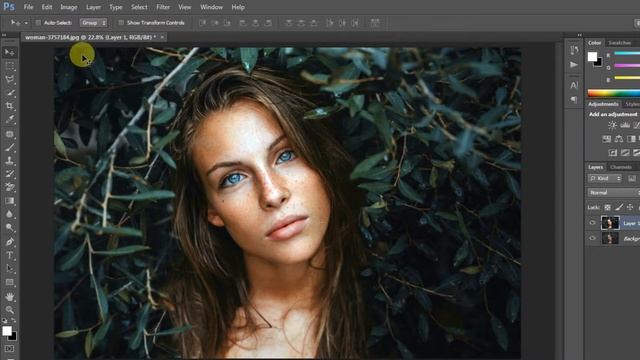
Task: Select the Dodge tool
Action: coord(10,227)
